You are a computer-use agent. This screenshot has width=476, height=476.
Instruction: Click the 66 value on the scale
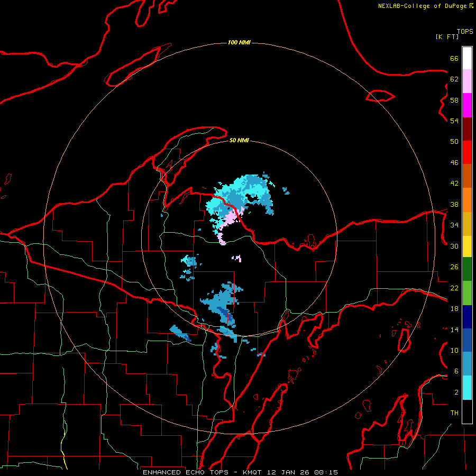click(454, 59)
